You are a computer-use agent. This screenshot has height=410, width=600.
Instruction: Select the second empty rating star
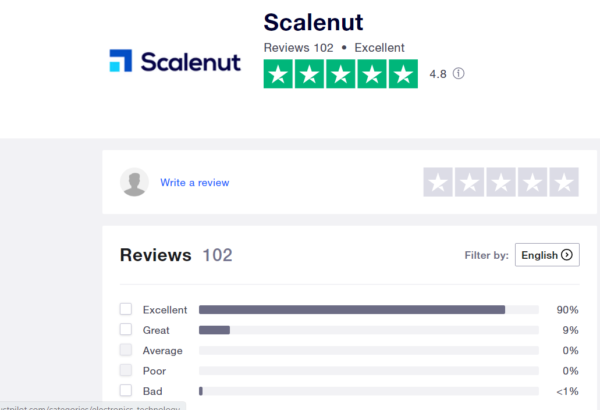[x=470, y=182]
